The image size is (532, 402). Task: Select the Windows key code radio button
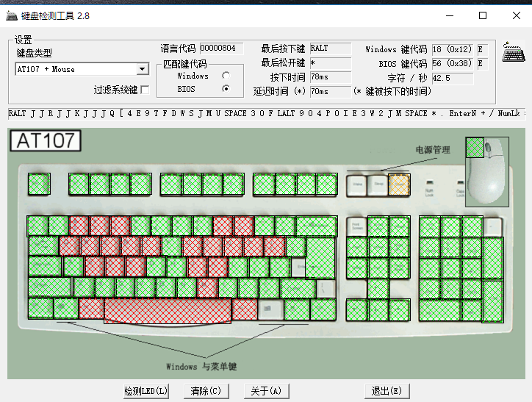(x=226, y=75)
